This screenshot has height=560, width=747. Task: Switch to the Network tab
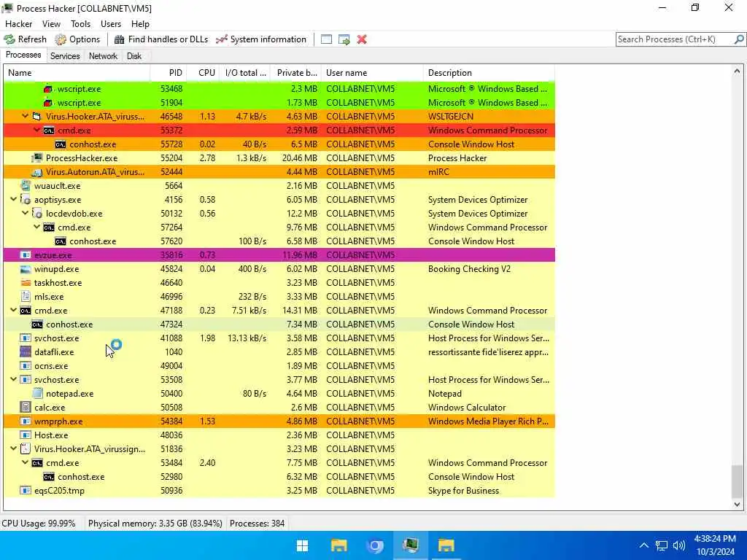pyautogui.click(x=103, y=55)
